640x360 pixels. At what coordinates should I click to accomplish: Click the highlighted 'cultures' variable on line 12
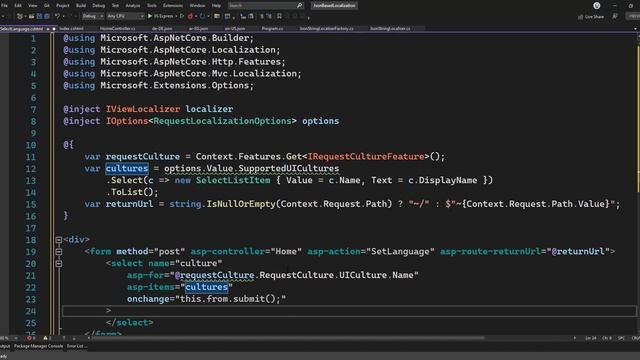pyautogui.click(x=127, y=169)
